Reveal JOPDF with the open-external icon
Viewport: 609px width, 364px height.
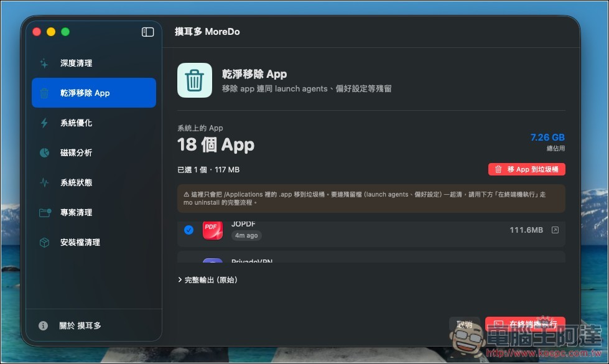[x=555, y=230]
